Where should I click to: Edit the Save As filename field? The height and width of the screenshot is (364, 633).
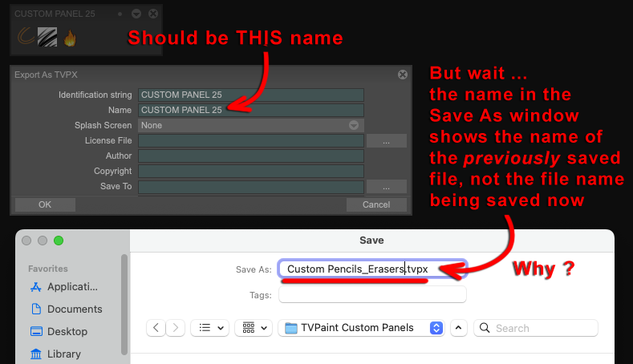pos(372,269)
